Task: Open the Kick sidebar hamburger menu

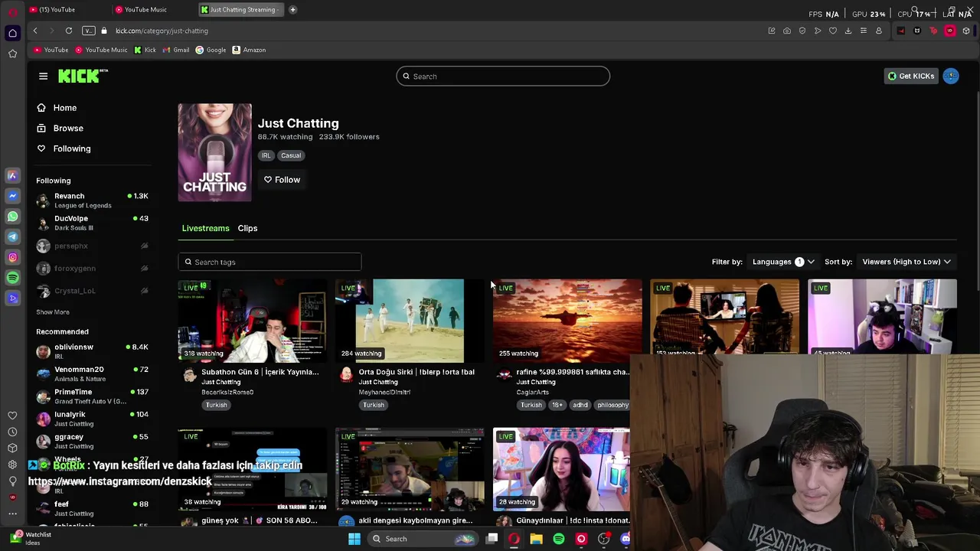Action: (43, 76)
